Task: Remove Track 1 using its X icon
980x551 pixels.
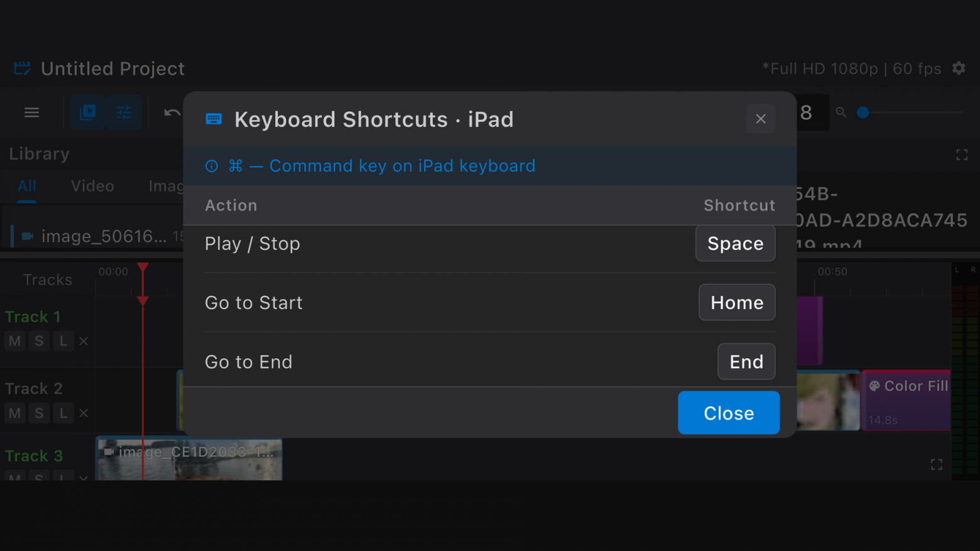Action: 84,341
